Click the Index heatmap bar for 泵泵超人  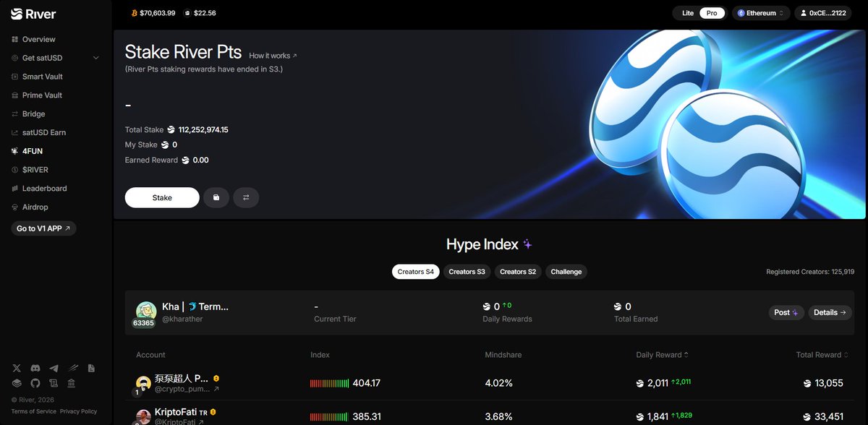coord(329,383)
